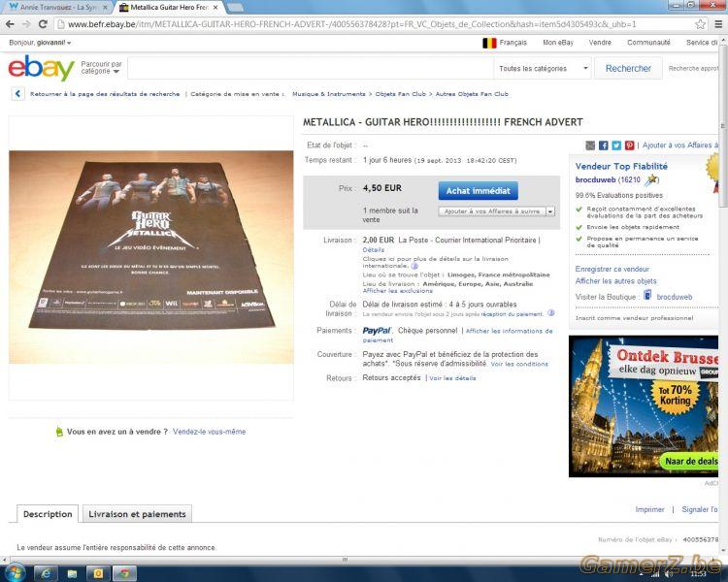The image size is (728, 582).
Task: Open Toutes les catégories dropdown
Action: click(x=544, y=68)
